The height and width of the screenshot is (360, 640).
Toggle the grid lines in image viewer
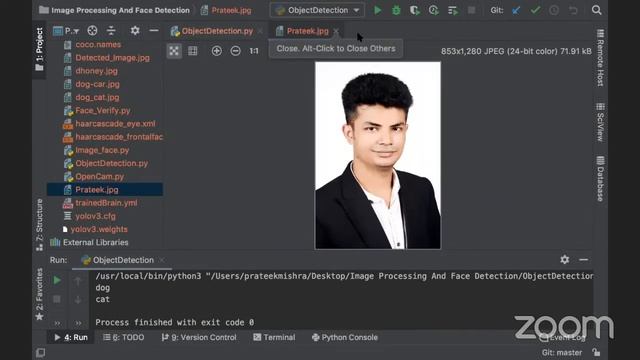(193, 51)
